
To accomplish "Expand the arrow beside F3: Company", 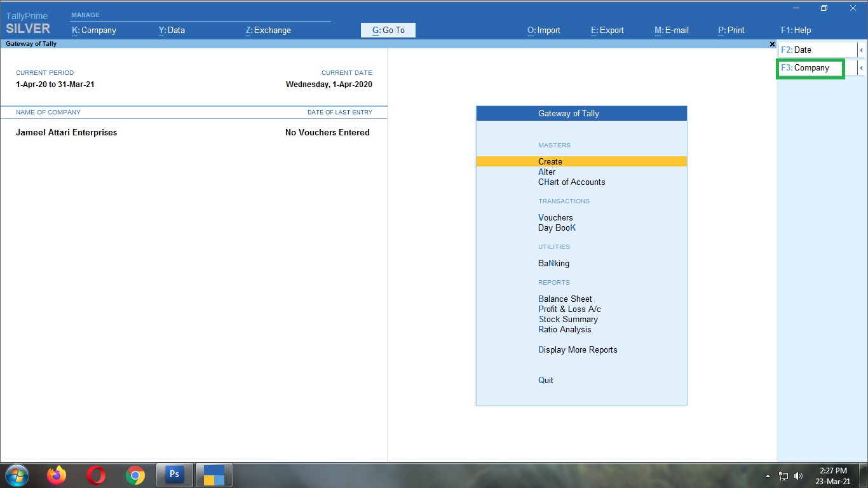I will coord(862,68).
